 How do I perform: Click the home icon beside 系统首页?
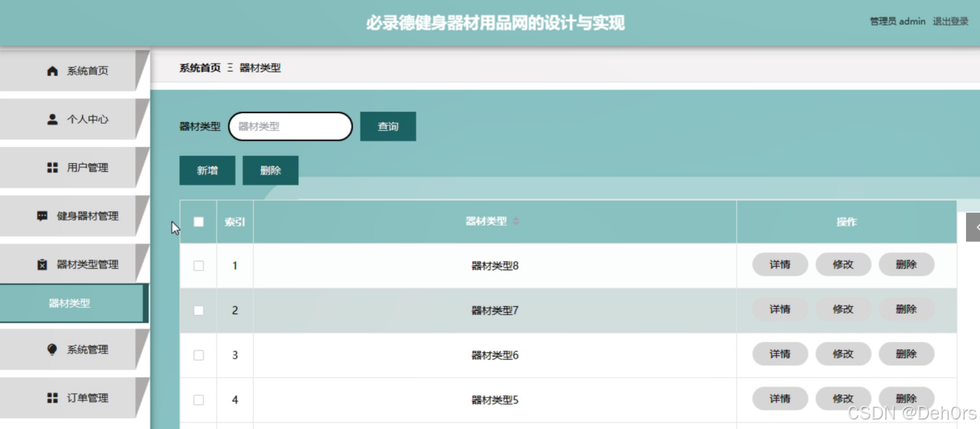[x=52, y=71]
